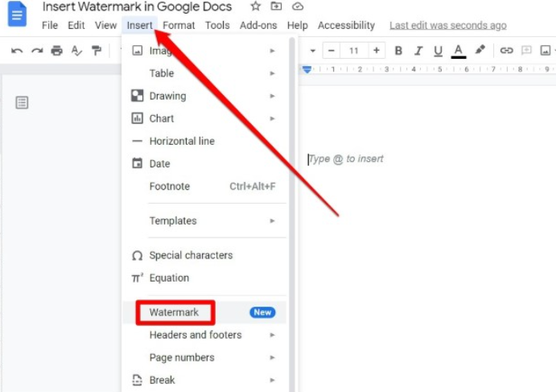Open the font dropdown arrow
Screen dimensions: 556x392
(313, 51)
